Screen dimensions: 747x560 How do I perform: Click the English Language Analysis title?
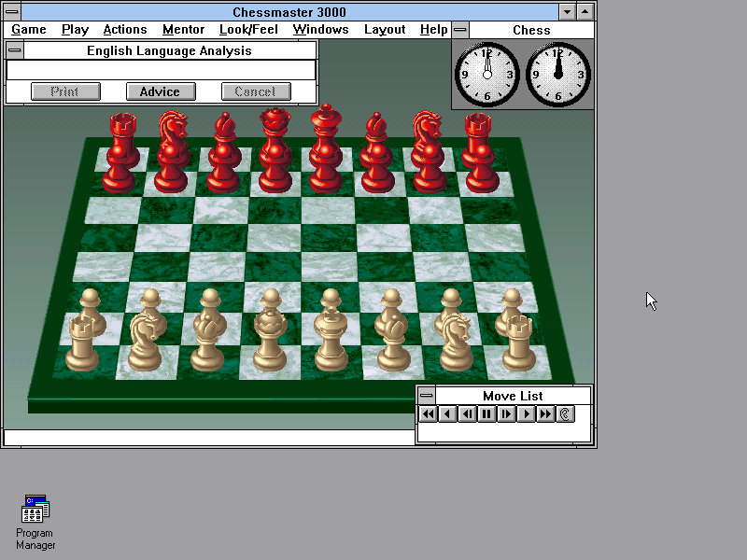coord(169,50)
